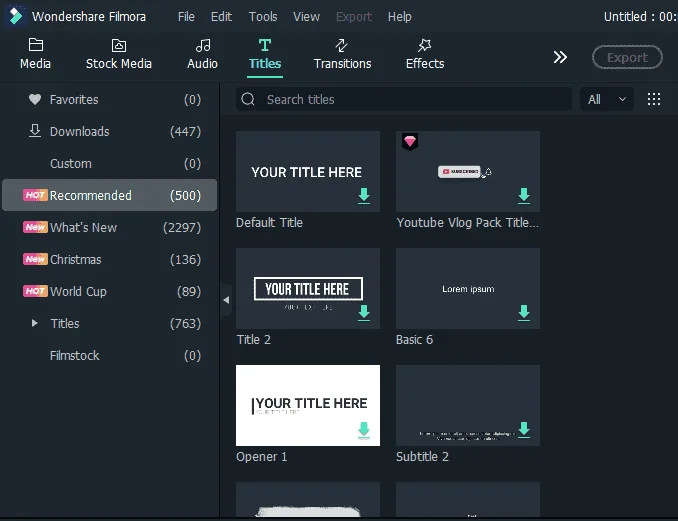The height and width of the screenshot is (521, 678).
Task: Click the Titles count (763)
Action: click(x=185, y=323)
